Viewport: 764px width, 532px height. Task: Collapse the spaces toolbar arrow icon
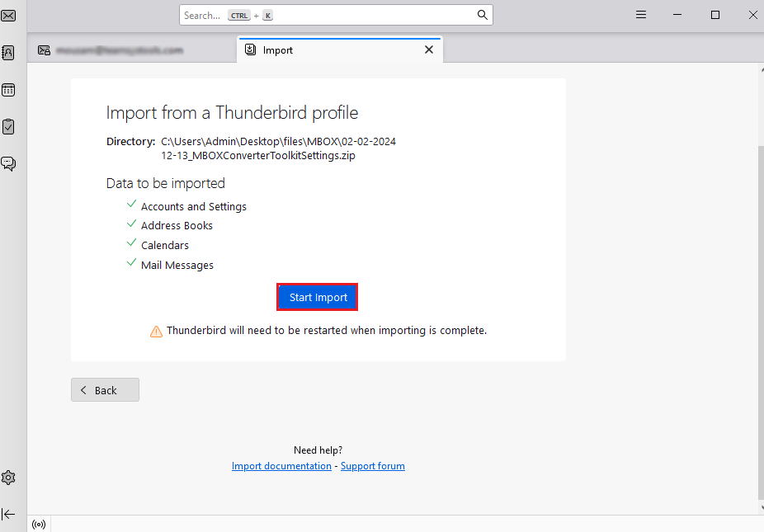click(x=8, y=514)
